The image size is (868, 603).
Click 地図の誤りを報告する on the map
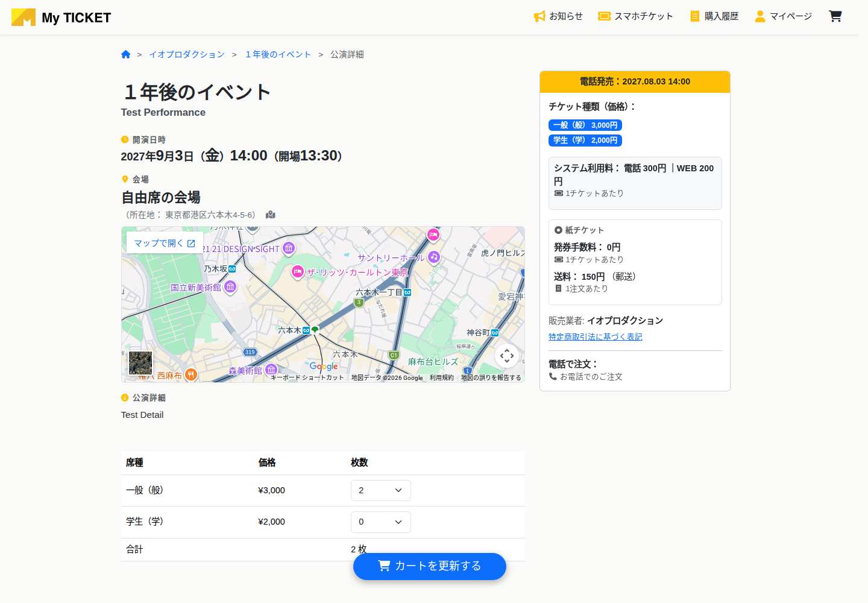pos(491,378)
